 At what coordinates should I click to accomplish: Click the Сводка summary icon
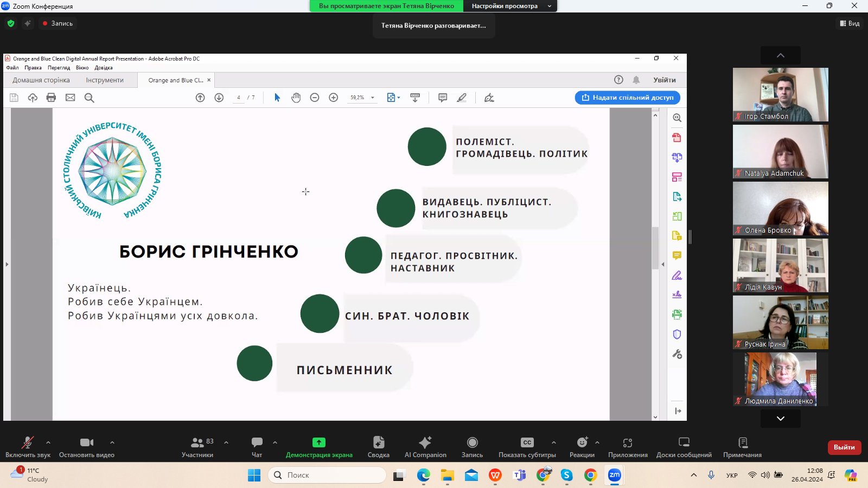[378, 446]
